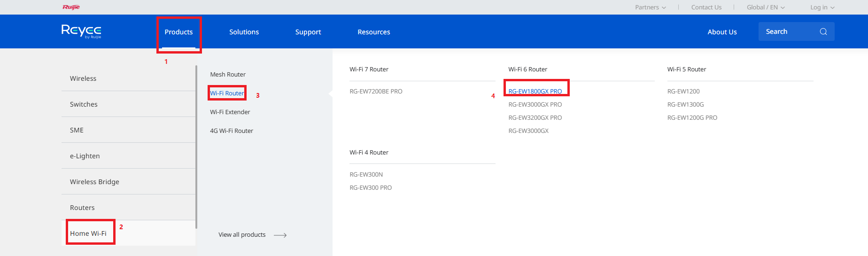Select the Wireless category
Viewport: 868px width, 256px height.
(128, 78)
